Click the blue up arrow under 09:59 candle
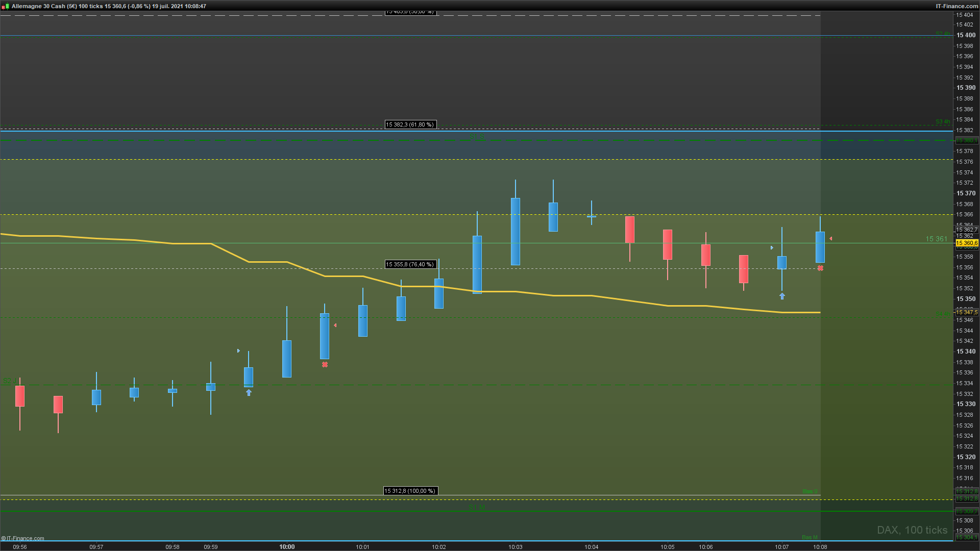The height and width of the screenshot is (551, 980). (x=249, y=393)
